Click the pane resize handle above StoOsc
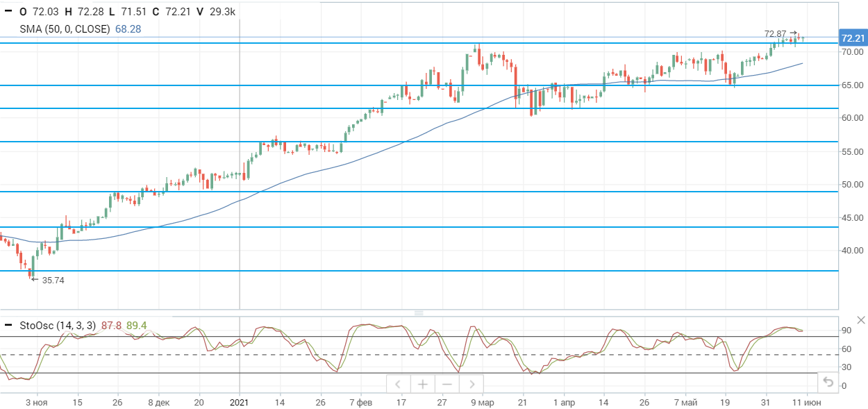 [418, 312]
